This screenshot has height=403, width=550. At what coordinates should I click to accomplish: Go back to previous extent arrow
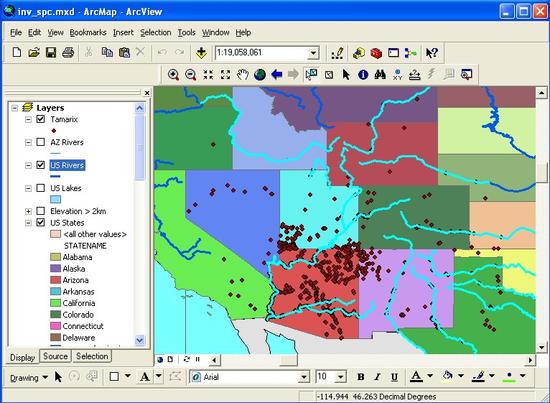click(277, 74)
